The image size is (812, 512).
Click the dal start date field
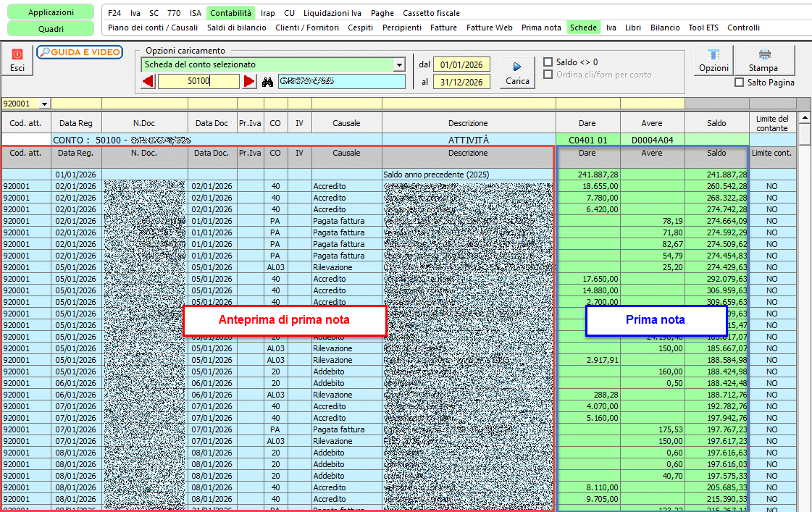[461, 64]
